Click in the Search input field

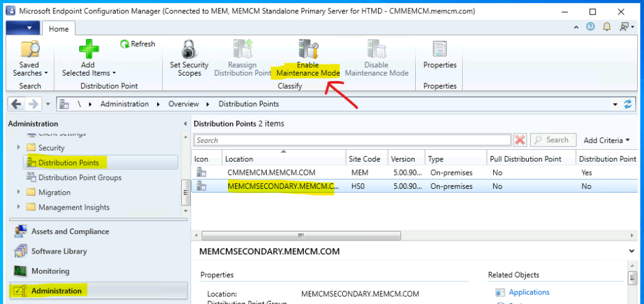[x=352, y=140]
